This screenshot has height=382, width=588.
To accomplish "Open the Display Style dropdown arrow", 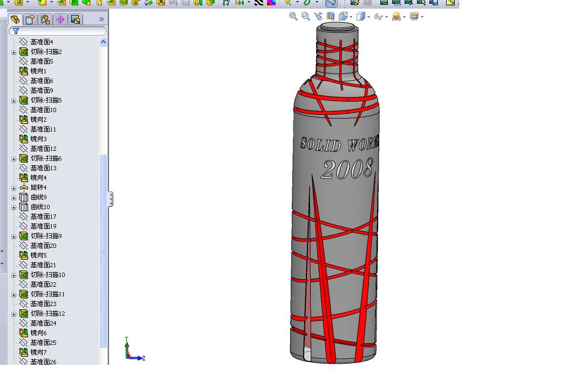I will click(x=368, y=17).
